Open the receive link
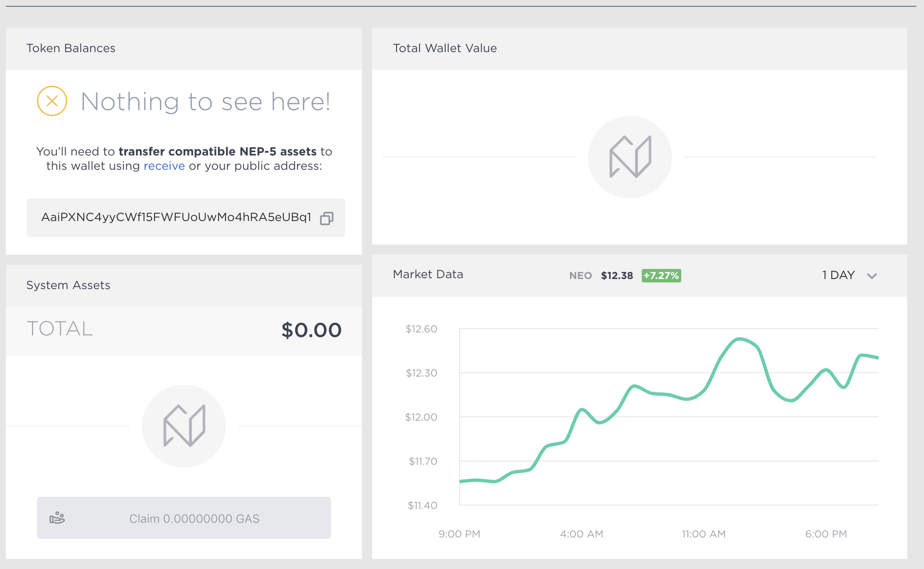The height and width of the screenshot is (569, 924). pos(164,166)
